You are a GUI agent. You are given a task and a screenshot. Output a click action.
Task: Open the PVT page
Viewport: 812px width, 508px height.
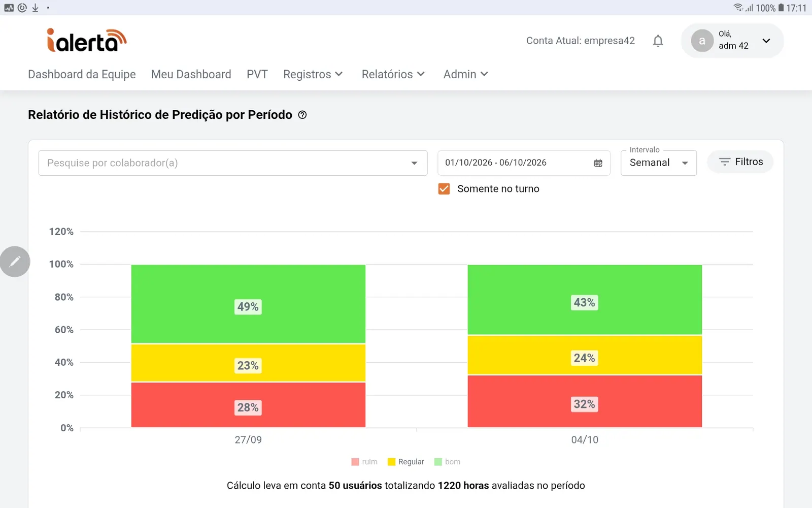(257, 74)
